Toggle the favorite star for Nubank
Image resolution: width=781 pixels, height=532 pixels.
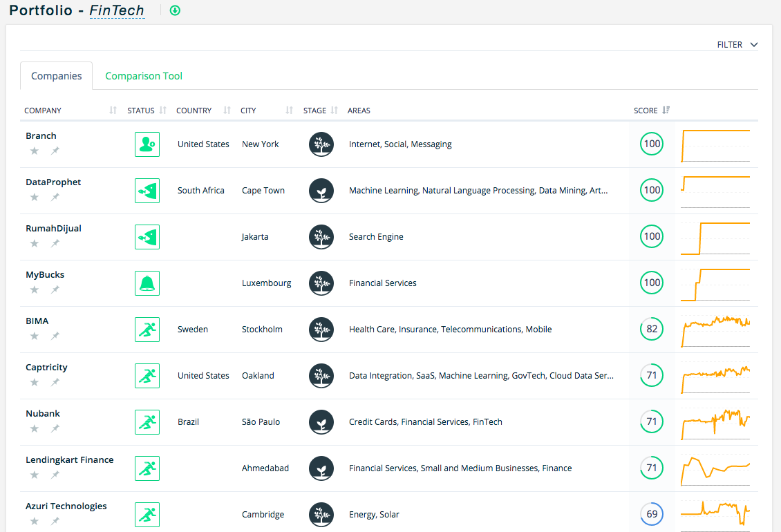(x=35, y=428)
